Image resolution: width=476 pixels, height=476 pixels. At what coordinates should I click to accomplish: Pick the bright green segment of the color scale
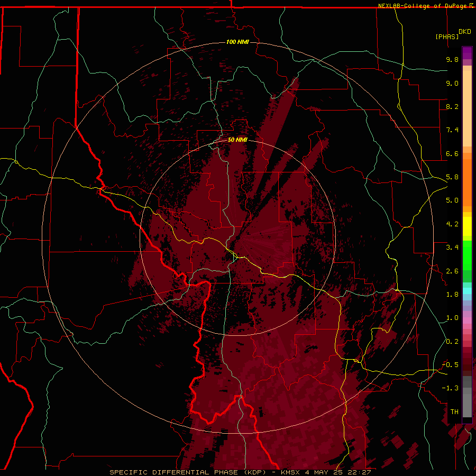pyautogui.click(x=467, y=255)
